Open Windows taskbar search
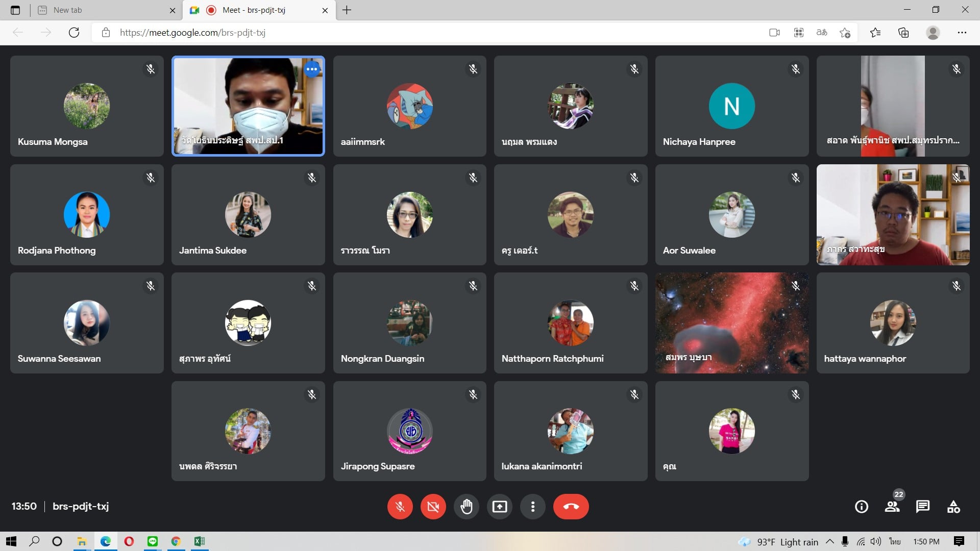 coord(34,541)
